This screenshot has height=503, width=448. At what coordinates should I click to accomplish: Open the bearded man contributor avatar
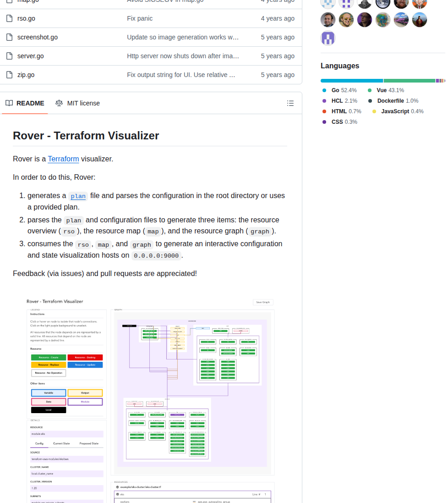pos(401,3)
